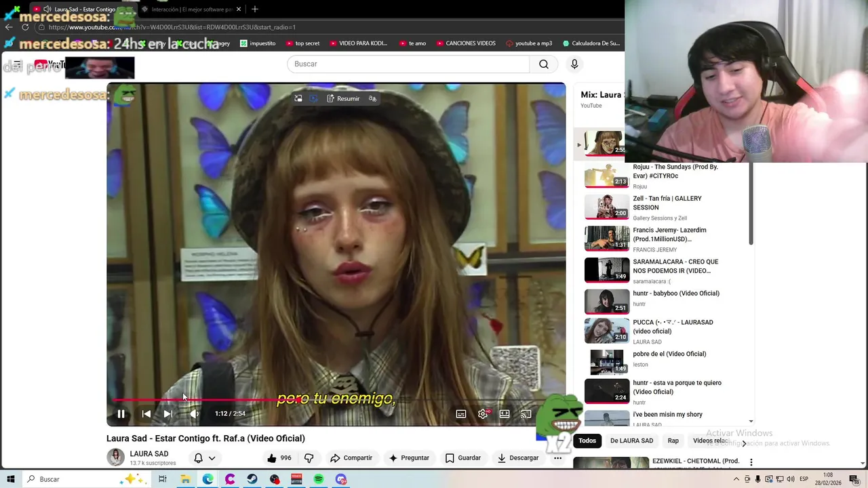Click the YouTube search field

tap(408, 64)
